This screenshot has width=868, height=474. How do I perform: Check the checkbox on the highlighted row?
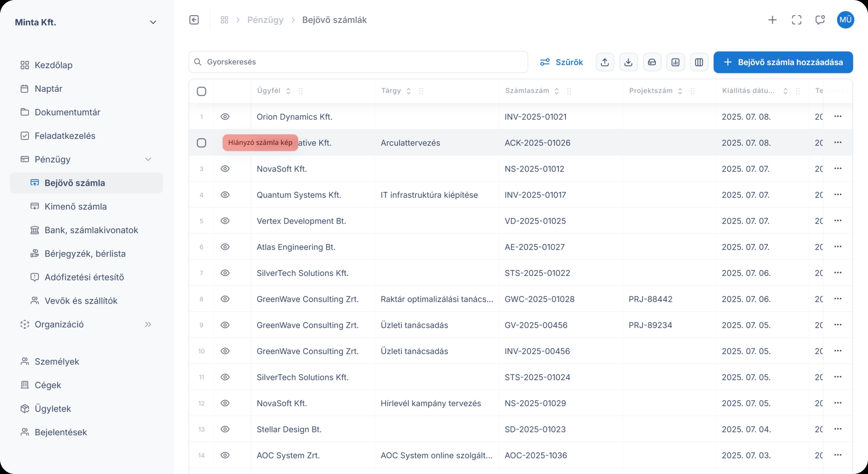point(201,143)
